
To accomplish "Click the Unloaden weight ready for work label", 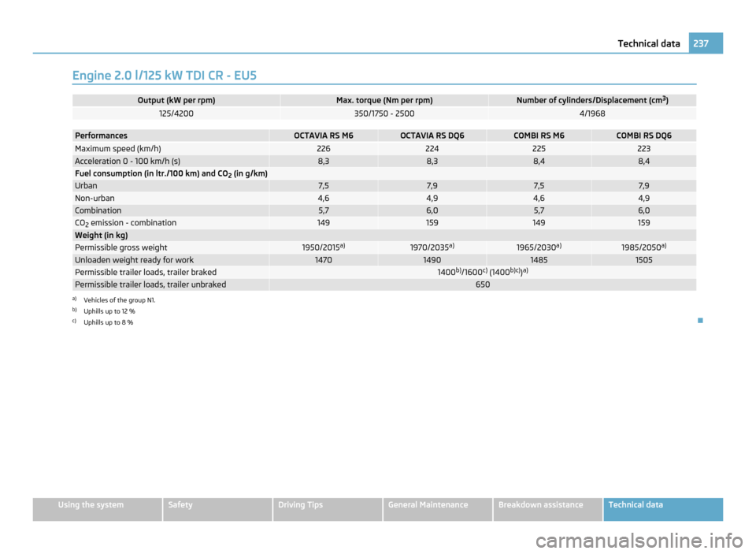I will point(134,260).
